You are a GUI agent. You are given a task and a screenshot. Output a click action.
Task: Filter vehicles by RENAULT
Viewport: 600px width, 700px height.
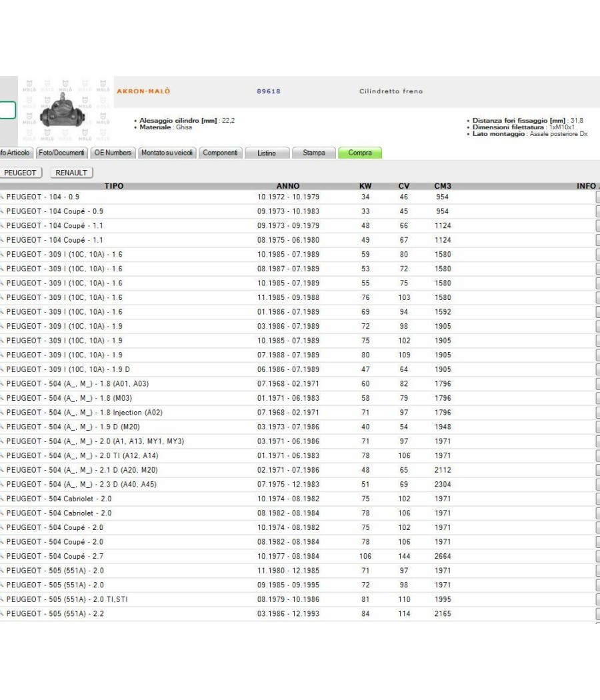[71, 173]
